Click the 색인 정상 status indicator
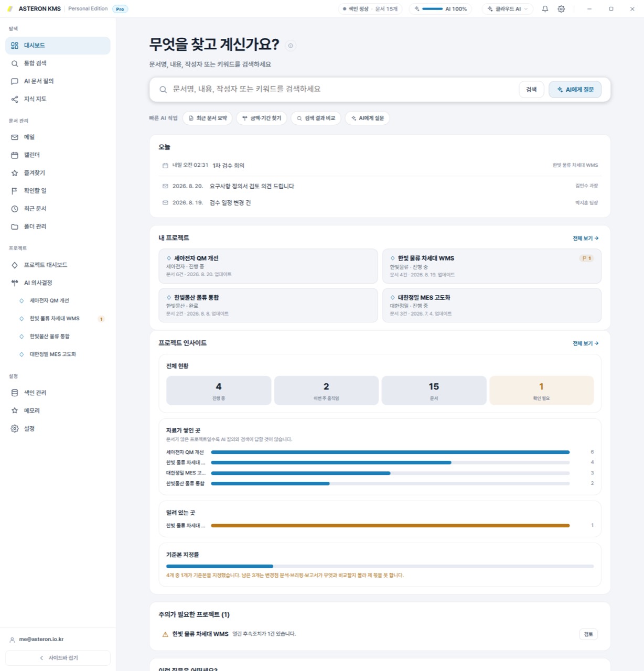Viewport: 644px width, 671px height. [x=370, y=9]
